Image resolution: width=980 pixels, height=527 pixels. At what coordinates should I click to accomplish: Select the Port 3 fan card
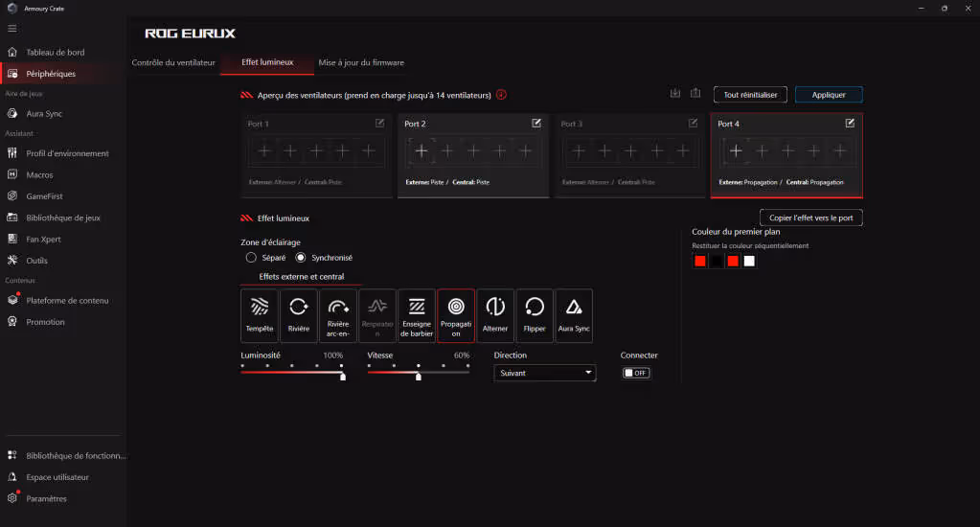[x=630, y=155]
